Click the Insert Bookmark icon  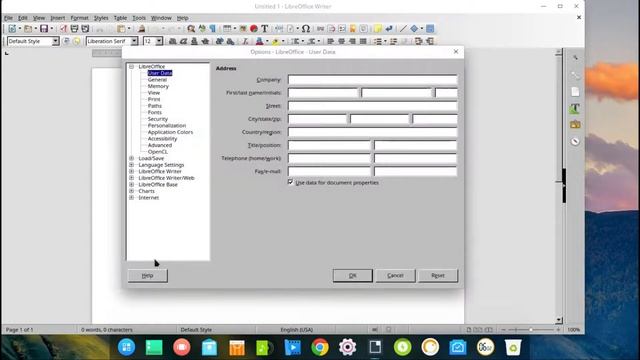pos(353,29)
